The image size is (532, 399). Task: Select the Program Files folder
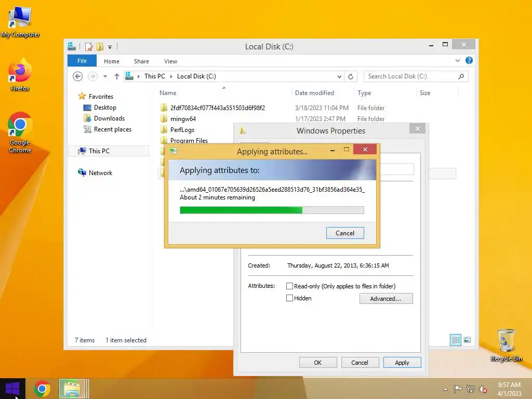(x=189, y=140)
